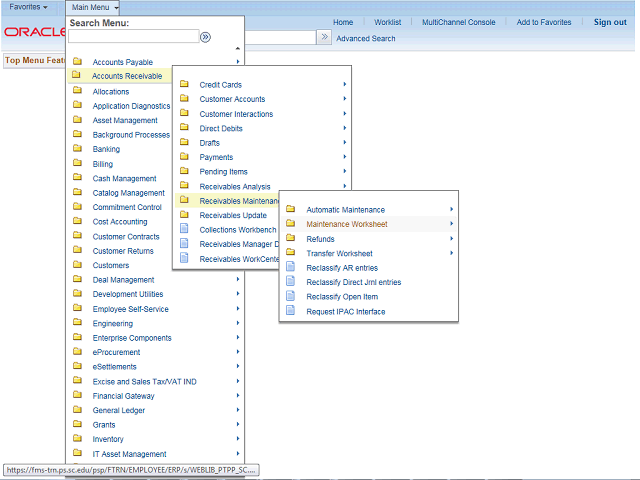This screenshot has height=480, width=640.
Task: Click inside the Search Menu text field
Action: (132, 37)
